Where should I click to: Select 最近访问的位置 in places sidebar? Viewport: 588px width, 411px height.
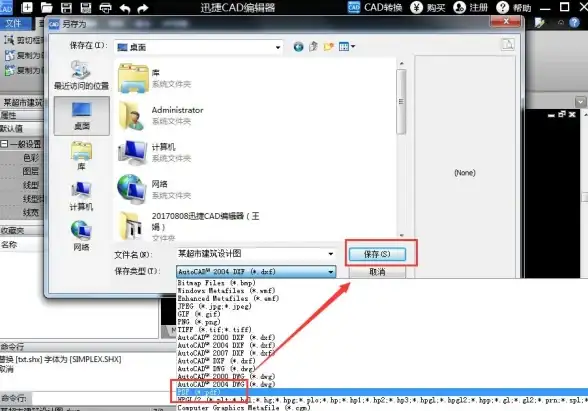(x=81, y=75)
